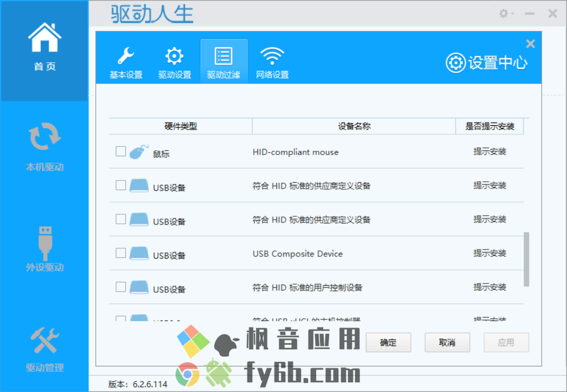The width and height of the screenshot is (567, 392).
Task: Close the 设置中心 dialog
Action: pos(530,44)
